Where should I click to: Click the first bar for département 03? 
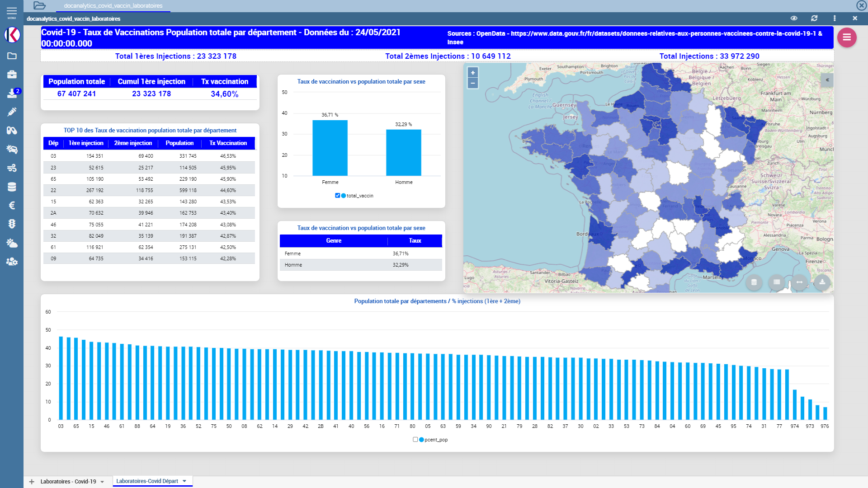point(61,378)
